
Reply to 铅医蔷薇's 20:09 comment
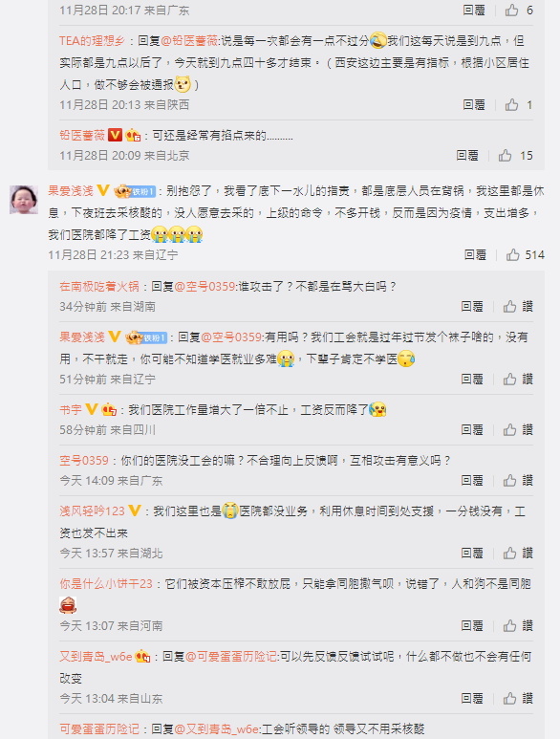pos(467,156)
